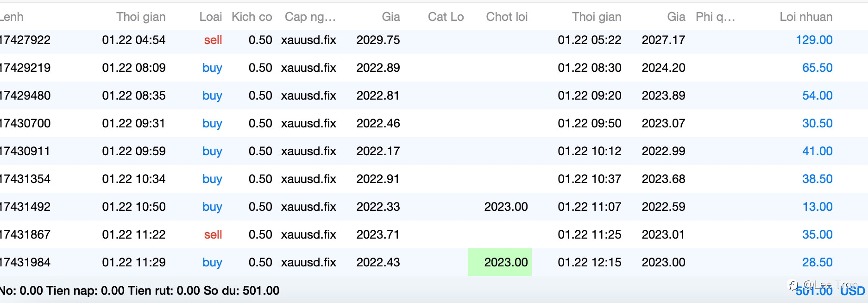The width and height of the screenshot is (868, 303).
Task: Click the Chot loi column header
Action: (506, 17)
